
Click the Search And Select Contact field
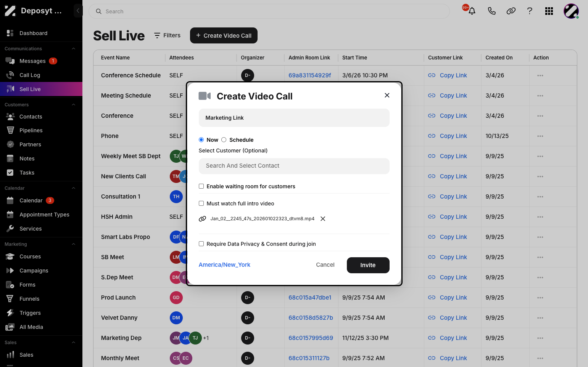(x=294, y=166)
